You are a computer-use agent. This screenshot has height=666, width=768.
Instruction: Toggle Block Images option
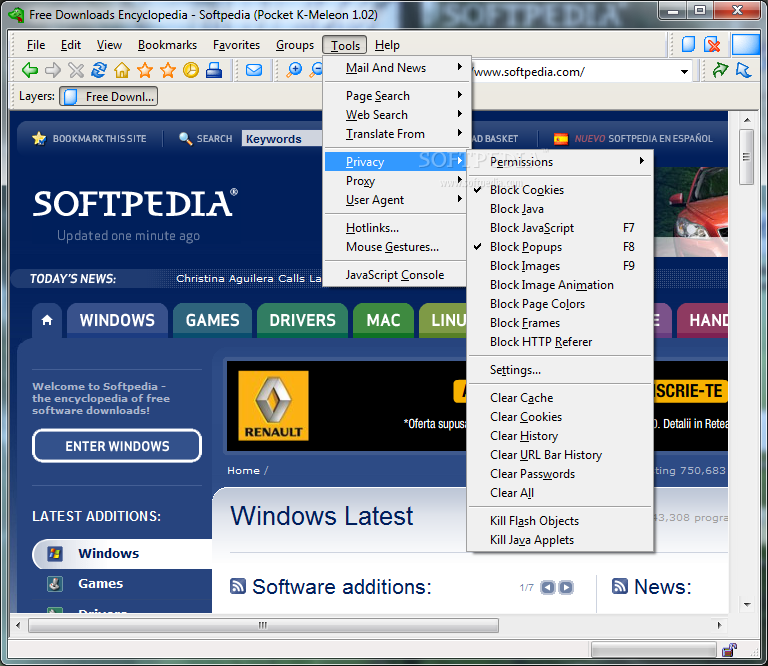[560, 266]
